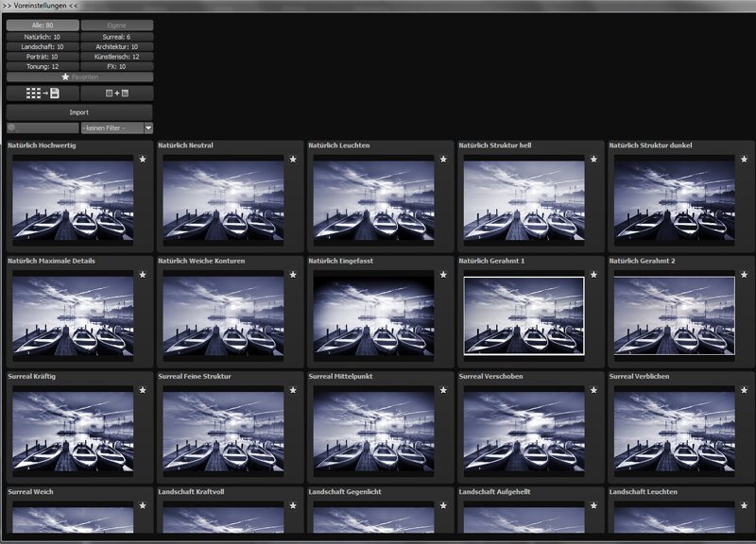This screenshot has height=544, width=756.
Task: Star the Surreal Verschoben preset
Action: [594, 391]
